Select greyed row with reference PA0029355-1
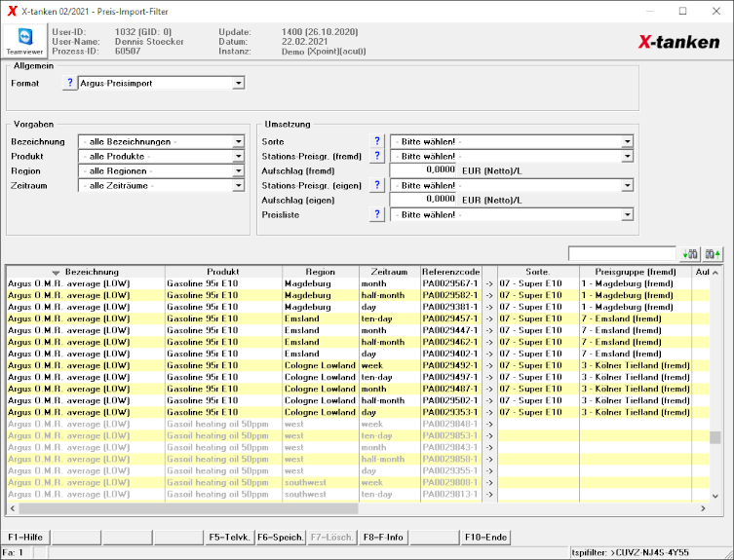Image resolution: width=734 pixels, height=560 pixels. (358, 470)
